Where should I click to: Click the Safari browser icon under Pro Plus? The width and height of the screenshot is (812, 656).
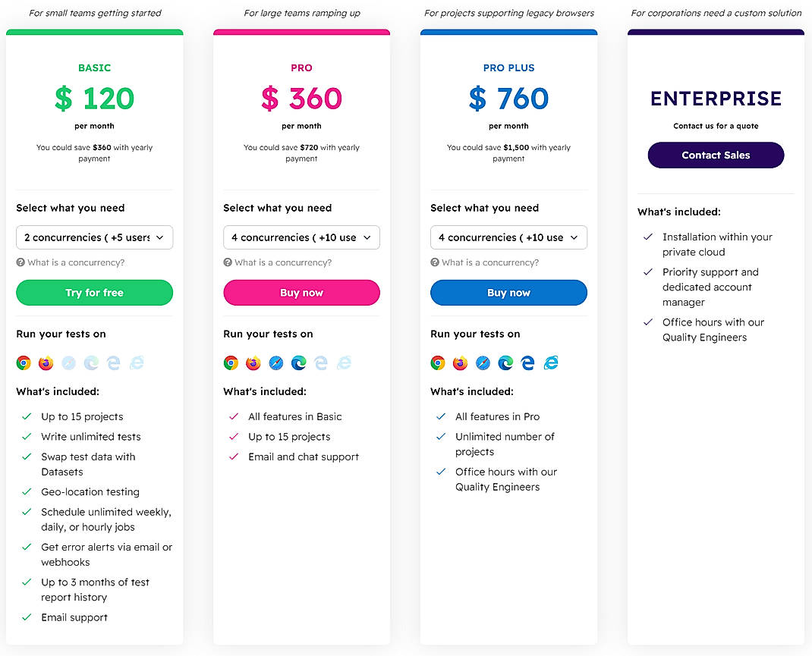(482, 363)
